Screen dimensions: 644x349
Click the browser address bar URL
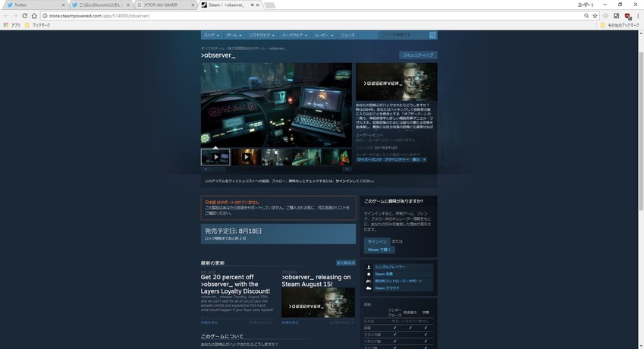pyautogui.click(x=99, y=16)
